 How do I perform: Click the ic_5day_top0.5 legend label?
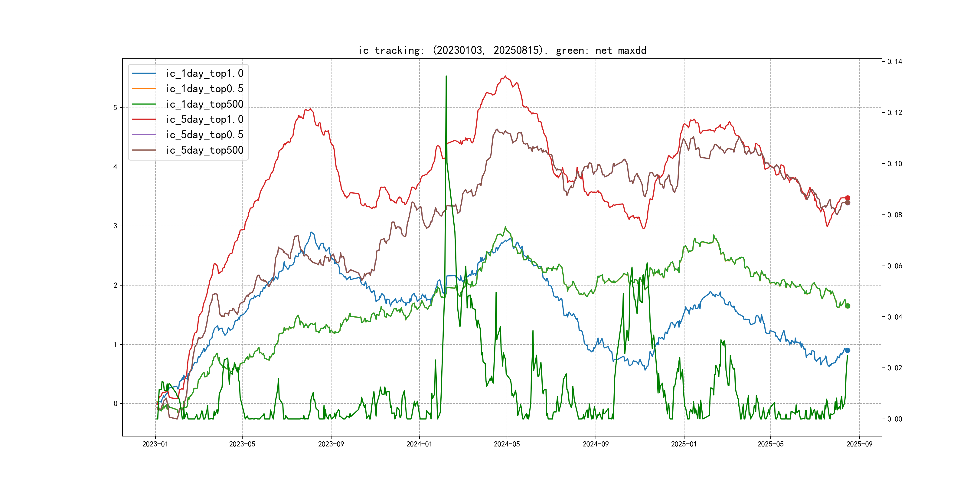[204, 135]
